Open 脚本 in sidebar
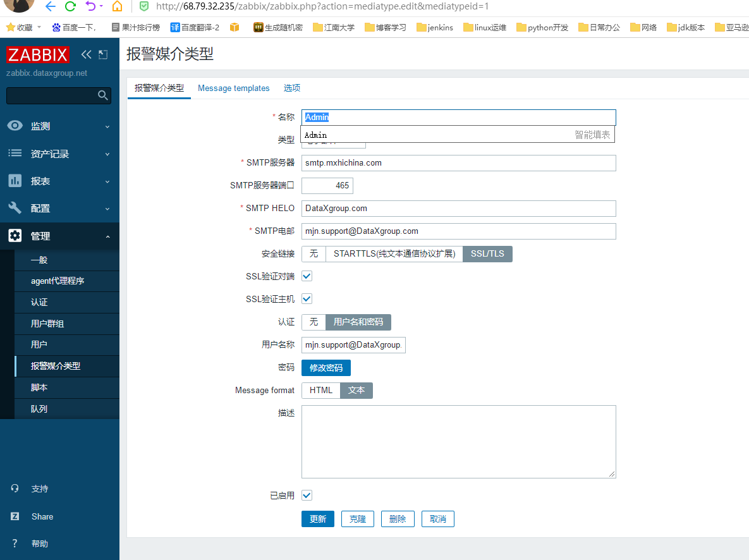This screenshot has height=560, width=749. [67, 387]
